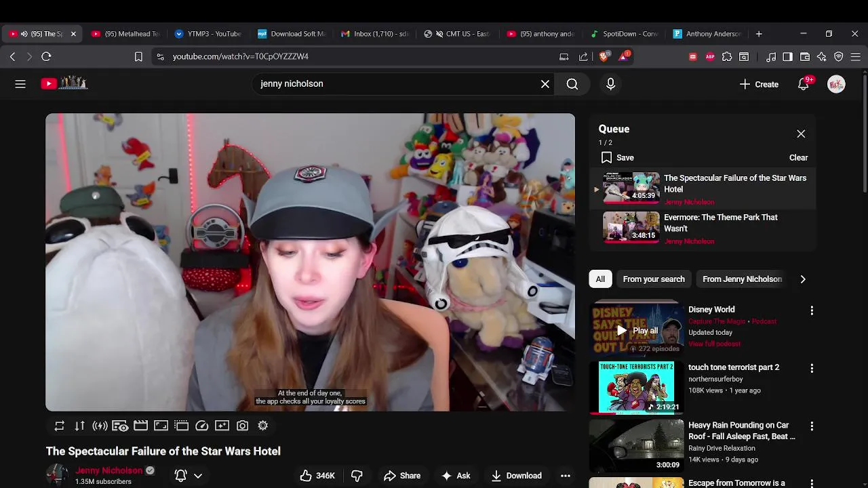The width and height of the screenshot is (868, 488).
Task: Activate the volume booster icon
Action: pyautogui.click(x=100, y=426)
